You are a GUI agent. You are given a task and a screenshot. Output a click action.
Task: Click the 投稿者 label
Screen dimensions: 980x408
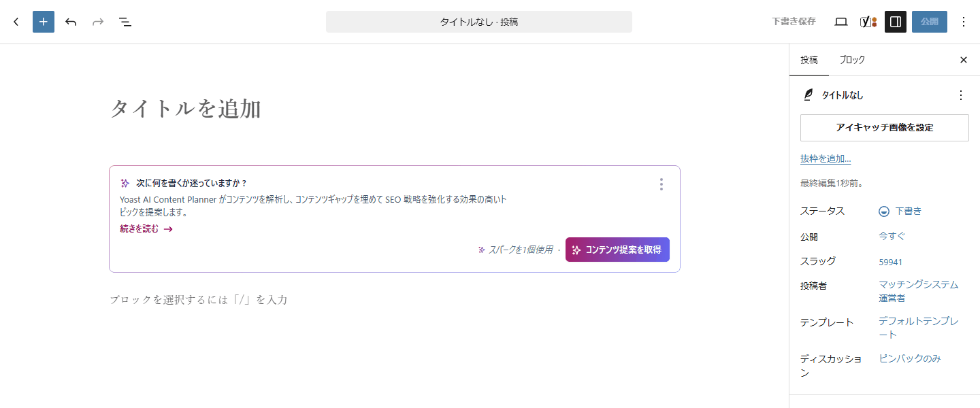click(813, 286)
